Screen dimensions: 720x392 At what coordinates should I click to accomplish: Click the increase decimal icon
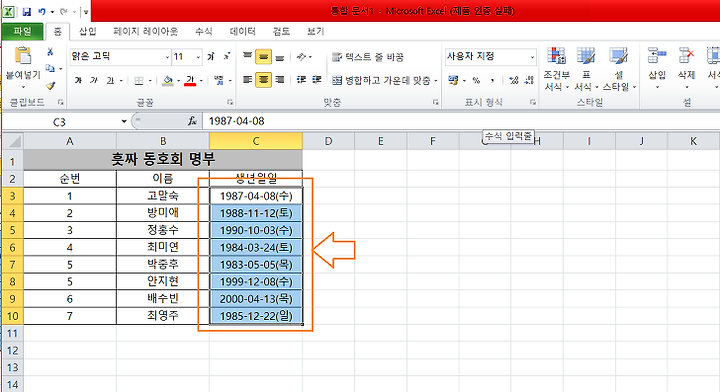pyautogui.click(x=513, y=80)
